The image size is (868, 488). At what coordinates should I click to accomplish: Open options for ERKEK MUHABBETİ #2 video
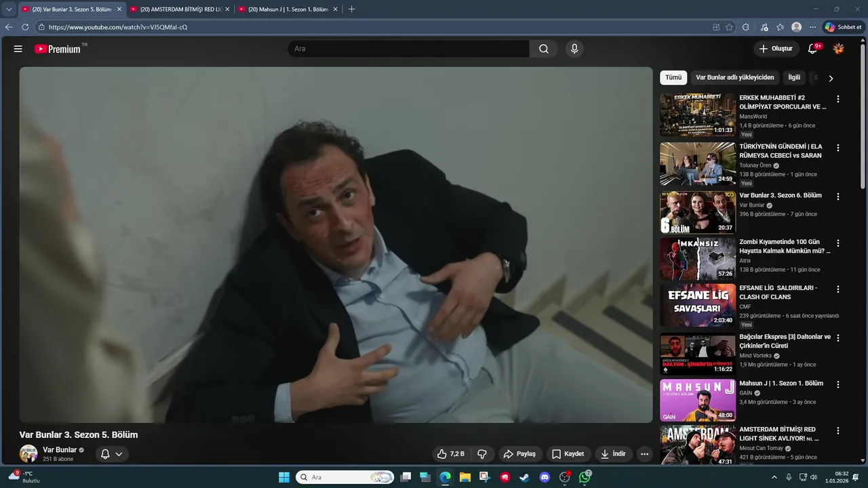838,99
